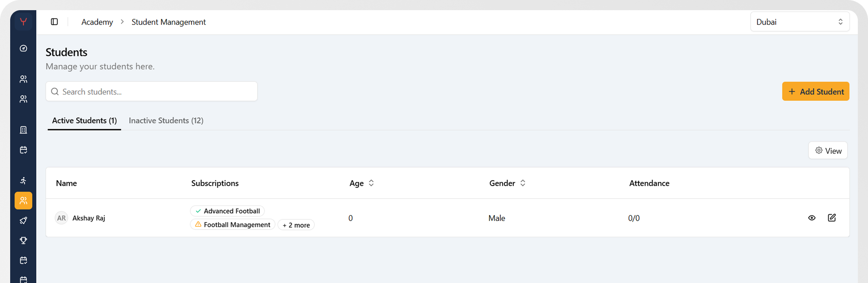This screenshot has height=283, width=868.
Task: Click the Advanced Football subscription badge
Action: coord(227,211)
